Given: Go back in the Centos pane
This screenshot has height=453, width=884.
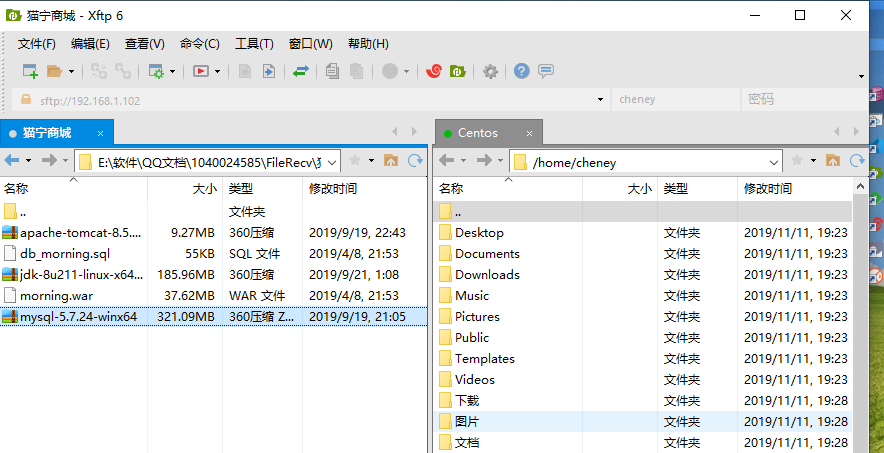Looking at the screenshot, I should click(447, 161).
